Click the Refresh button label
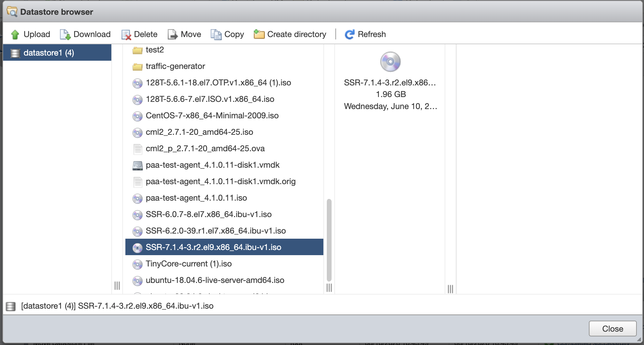This screenshot has width=644, height=345. tap(372, 34)
